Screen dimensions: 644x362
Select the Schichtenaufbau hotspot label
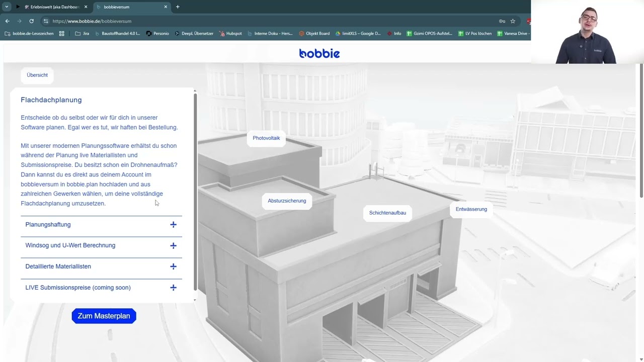[387, 213]
